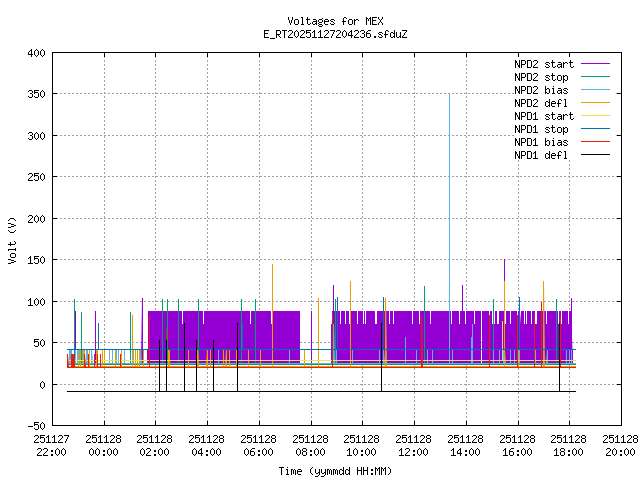The width and height of the screenshot is (640, 480).
Task: Click the NPD1 bias legend label
Action: tap(541, 142)
